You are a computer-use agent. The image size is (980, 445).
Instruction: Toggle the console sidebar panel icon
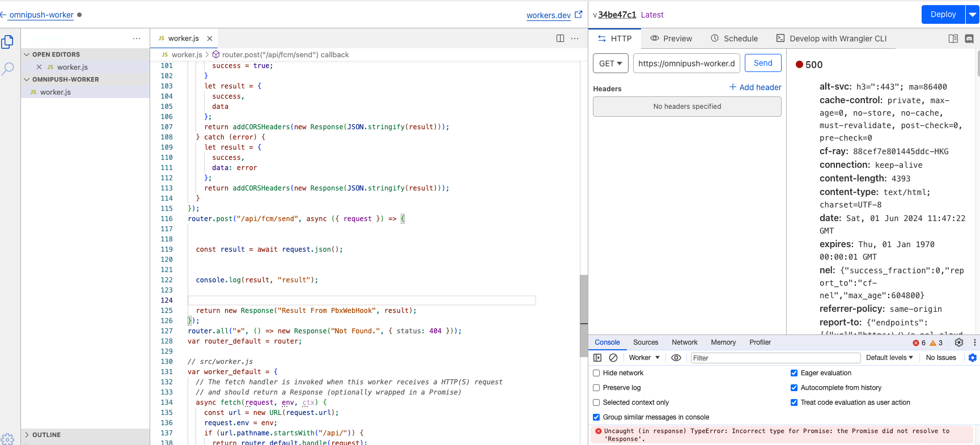597,358
